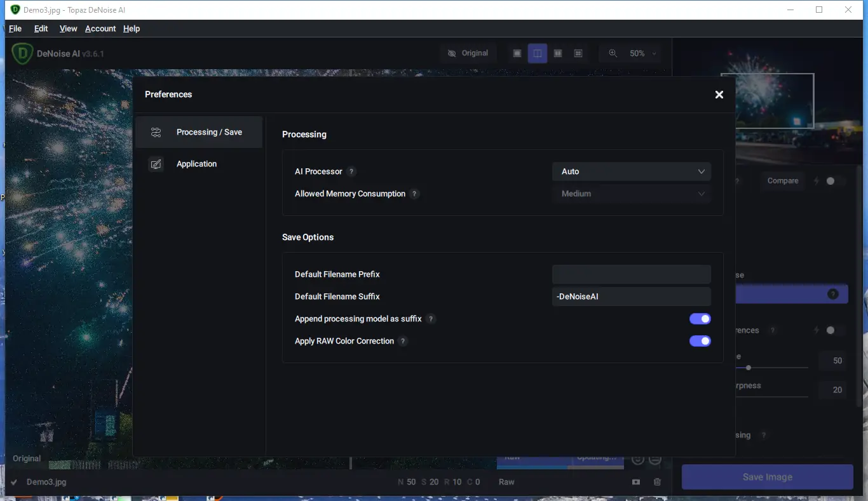Click the Save Image button
The height and width of the screenshot is (501, 868).
click(768, 477)
